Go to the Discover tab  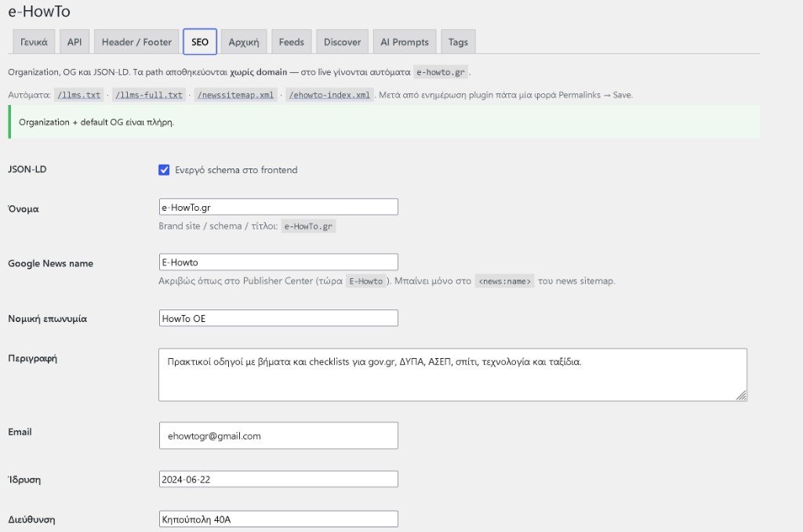(x=342, y=42)
